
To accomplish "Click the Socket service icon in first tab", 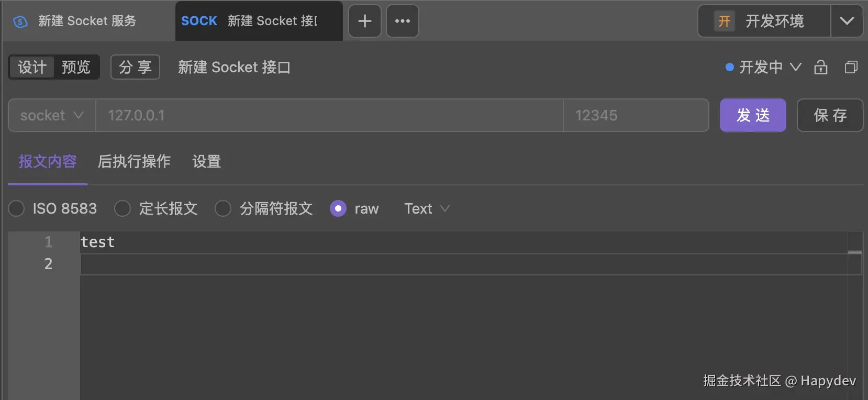I will [20, 21].
